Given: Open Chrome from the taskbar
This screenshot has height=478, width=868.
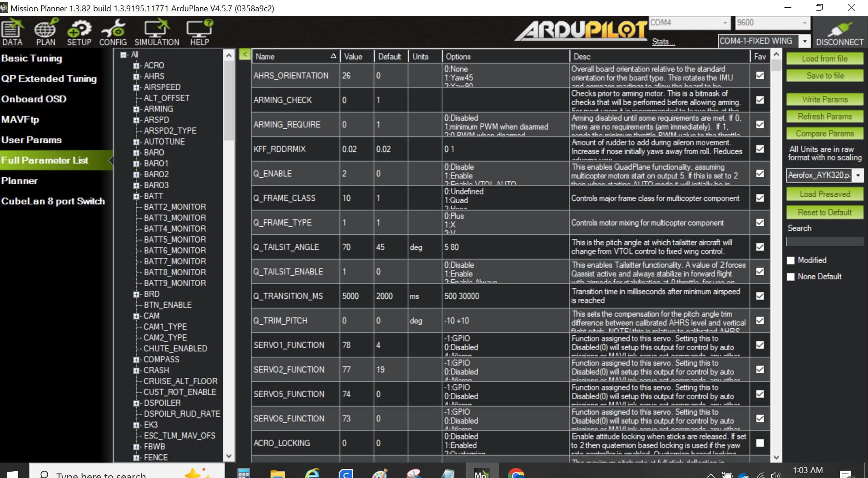Looking at the screenshot, I should tap(516, 473).
